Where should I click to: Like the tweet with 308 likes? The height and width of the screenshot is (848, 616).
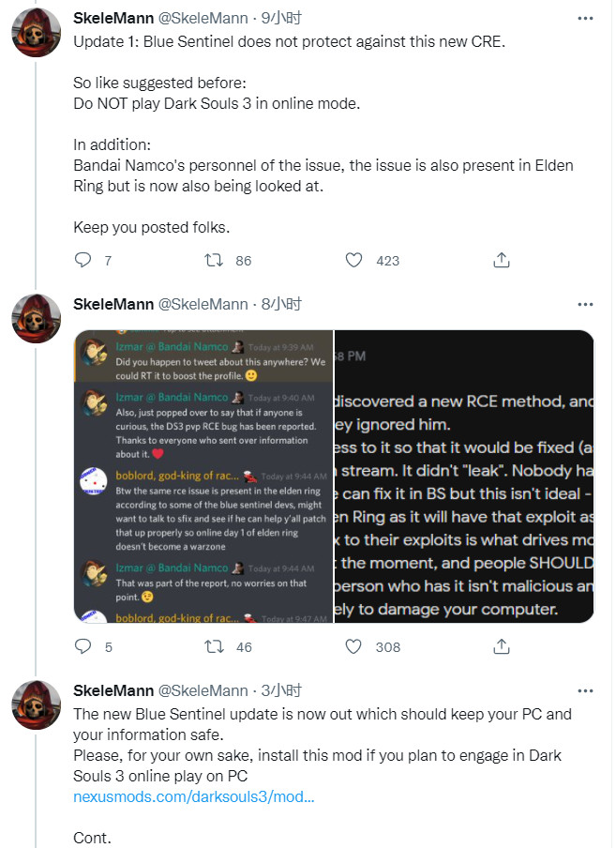(353, 646)
